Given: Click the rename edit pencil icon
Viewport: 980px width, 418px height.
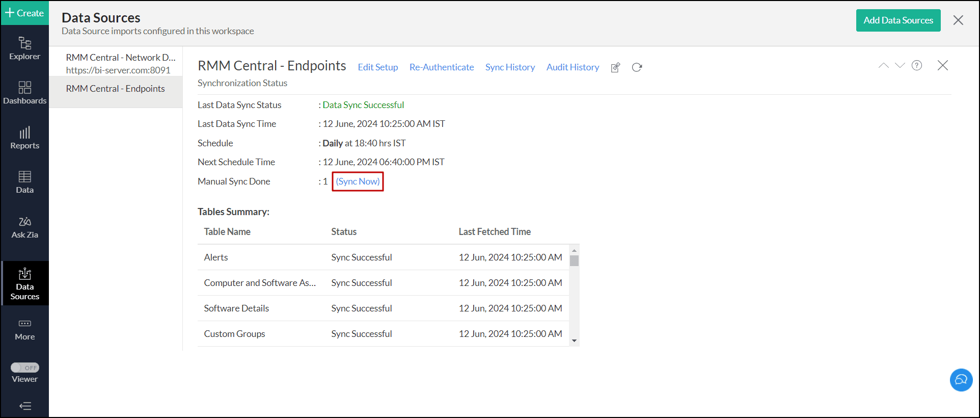Looking at the screenshot, I should point(615,67).
